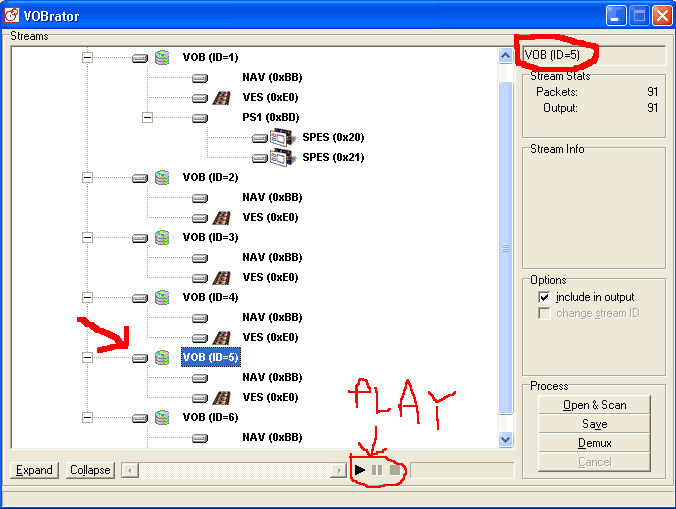The image size is (676, 509).
Task: Click the drive icon beside PS1 (0xBD)
Action: (x=200, y=118)
